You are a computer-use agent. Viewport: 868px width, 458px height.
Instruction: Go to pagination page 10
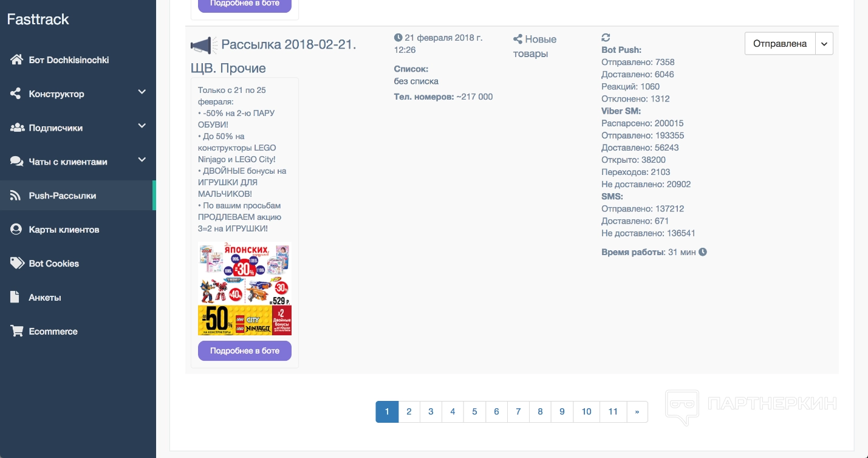click(586, 412)
